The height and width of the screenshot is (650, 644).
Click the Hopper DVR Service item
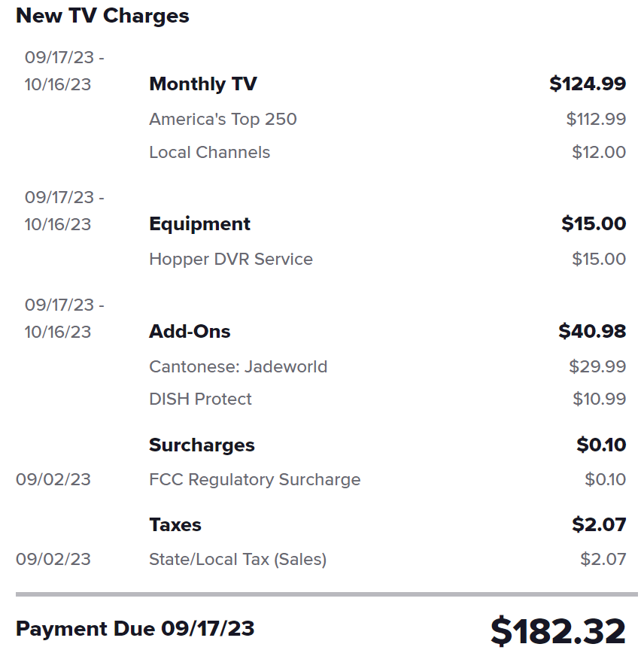click(231, 260)
